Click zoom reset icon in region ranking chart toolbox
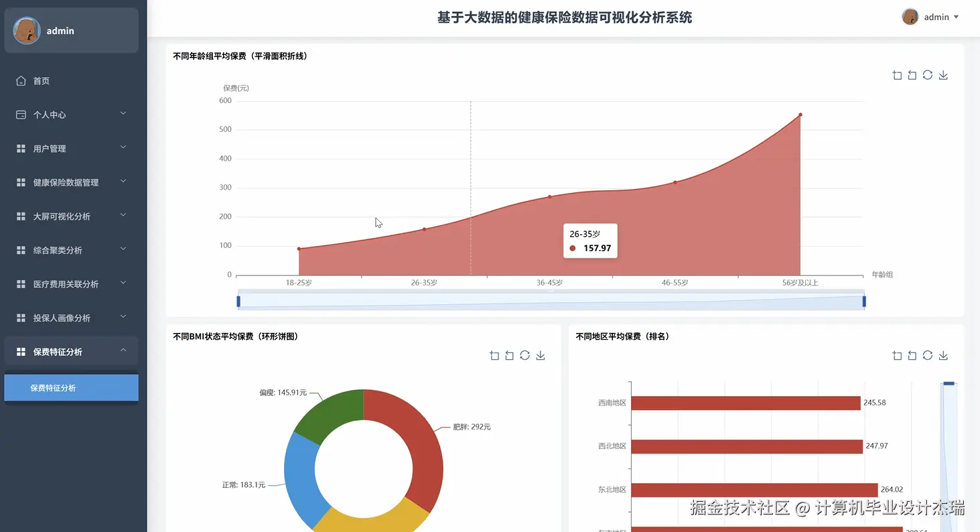Screen dimensions: 980x532 (x=912, y=356)
